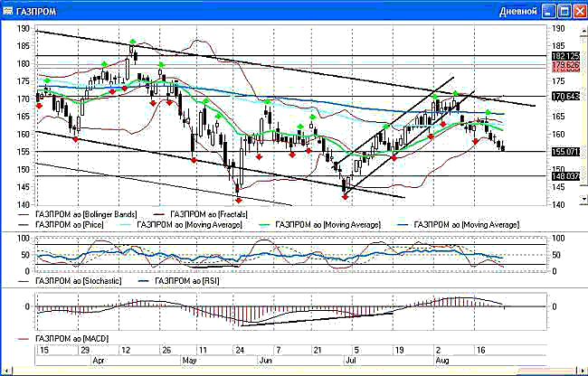Click date 16 on the time axis
Image resolution: width=588 pixels, height=376 pixels.
tap(480, 351)
